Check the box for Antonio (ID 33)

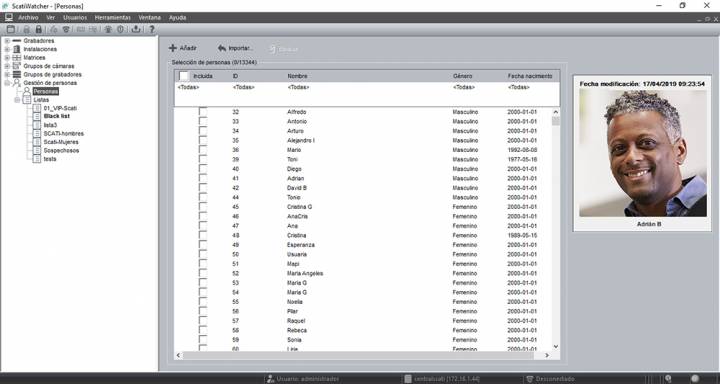pyautogui.click(x=202, y=121)
